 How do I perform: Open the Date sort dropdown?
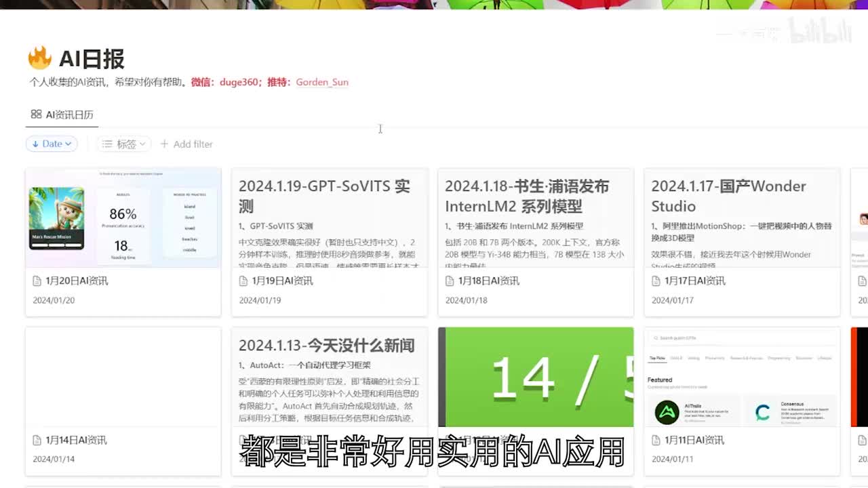(x=52, y=144)
